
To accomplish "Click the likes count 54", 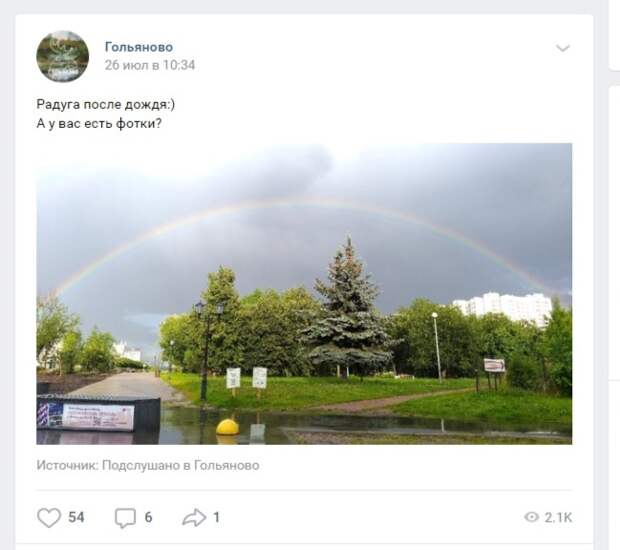I will 76,518.
